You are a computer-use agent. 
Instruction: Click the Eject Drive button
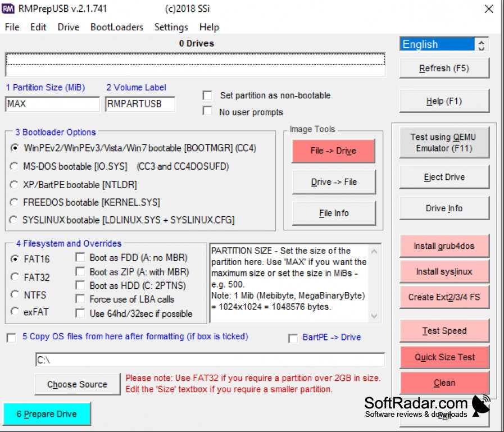444,177
